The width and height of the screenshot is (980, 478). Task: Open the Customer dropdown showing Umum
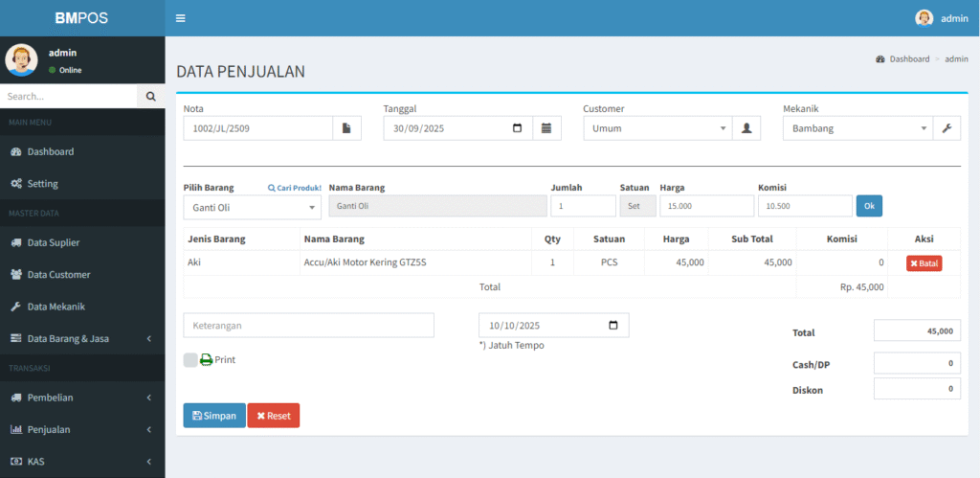tap(657, 128)
